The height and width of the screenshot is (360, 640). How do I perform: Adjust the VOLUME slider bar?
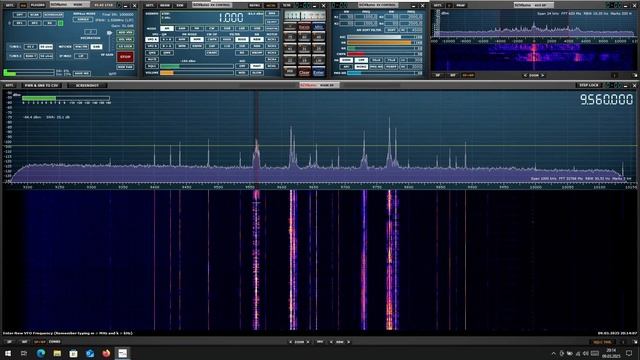pyautogui.click(x=197, y=73)
